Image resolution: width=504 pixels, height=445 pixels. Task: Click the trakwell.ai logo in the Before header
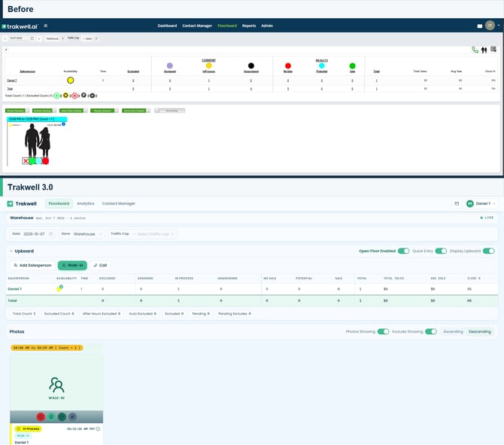pyautogui.click(x=20, y=26)
